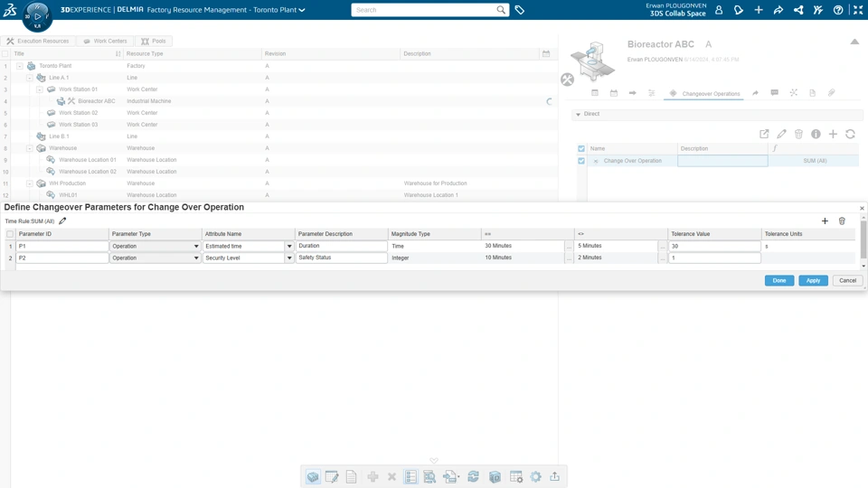
Task: Click the gear settings icon in bottom toolbar
Action: (536, 476)
